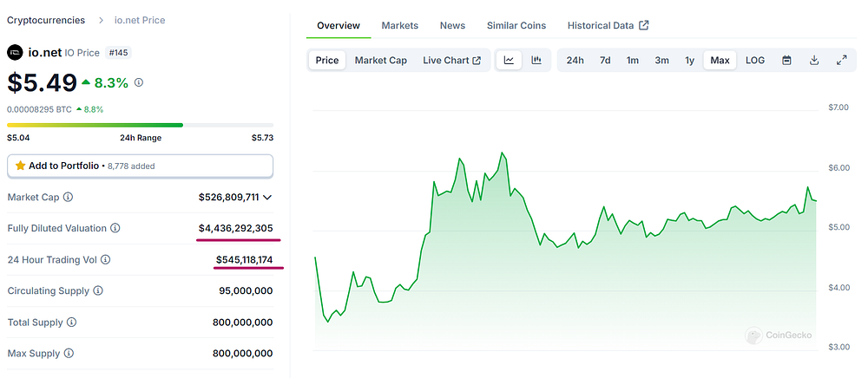Click the star Add to Portfolio button
The width and height of the screenshot is (868, 378).
(x=140, y=166)
